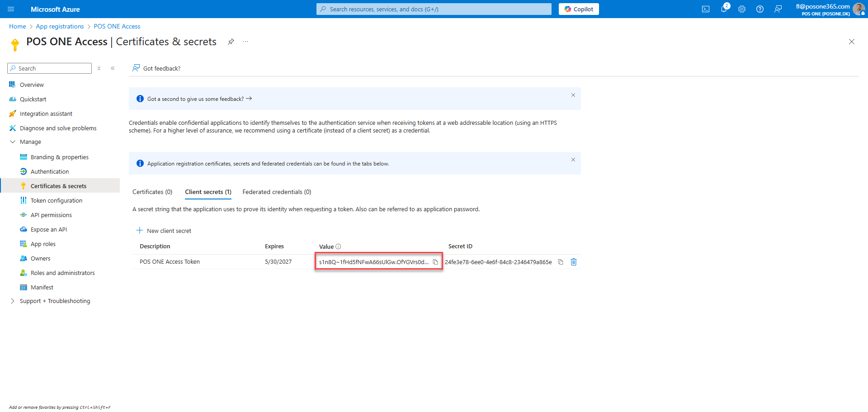Screen dimensions: 868x412
Task: Open the more options ellipsis beside title
Action: coord(245,42)
